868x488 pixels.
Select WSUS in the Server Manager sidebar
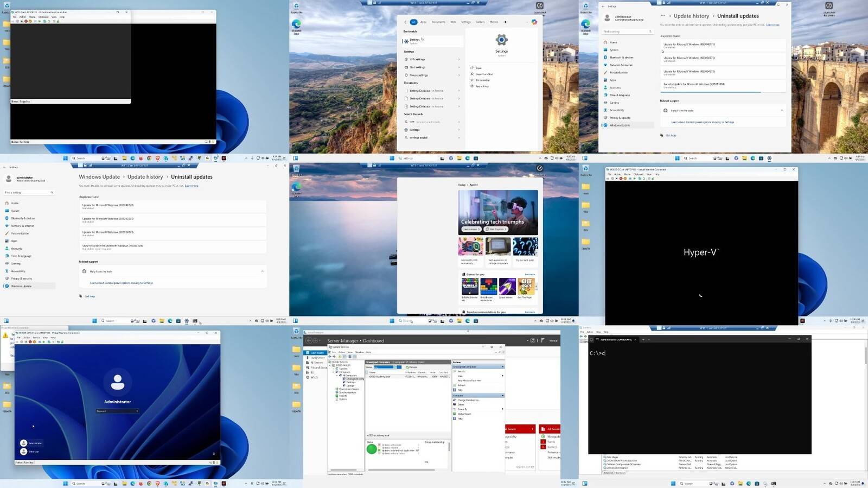point(314,377)
